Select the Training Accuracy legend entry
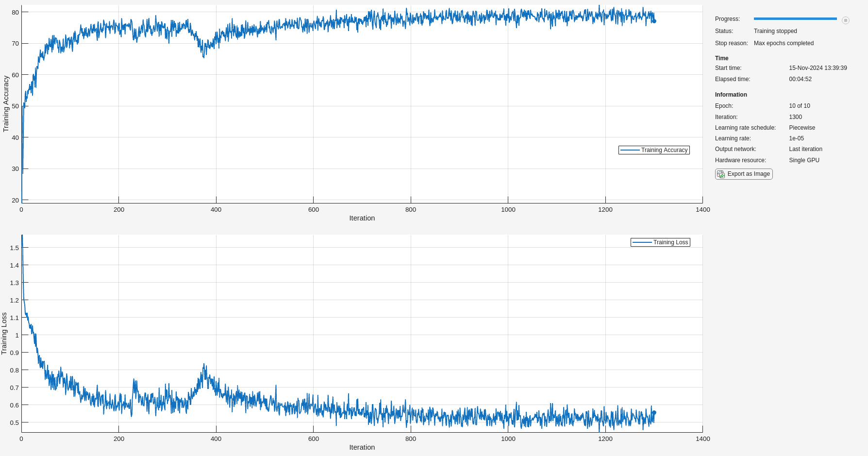868x456 pixels. coord(654,150)
